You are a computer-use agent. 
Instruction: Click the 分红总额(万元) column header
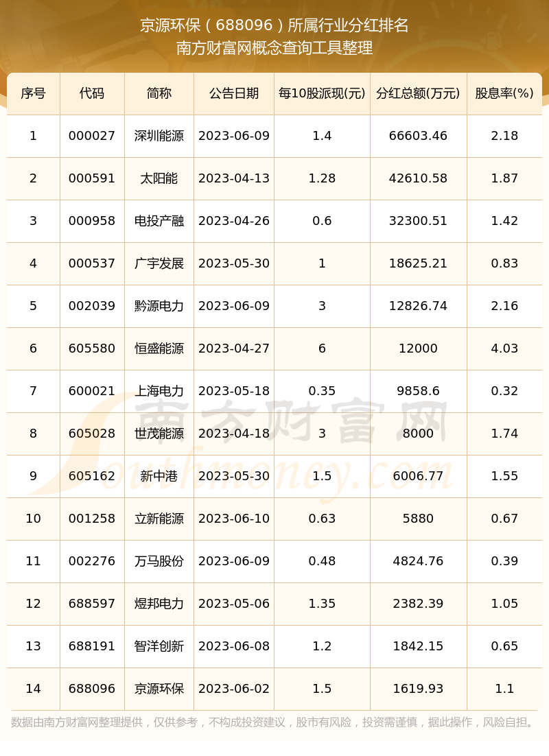[418, 93]
